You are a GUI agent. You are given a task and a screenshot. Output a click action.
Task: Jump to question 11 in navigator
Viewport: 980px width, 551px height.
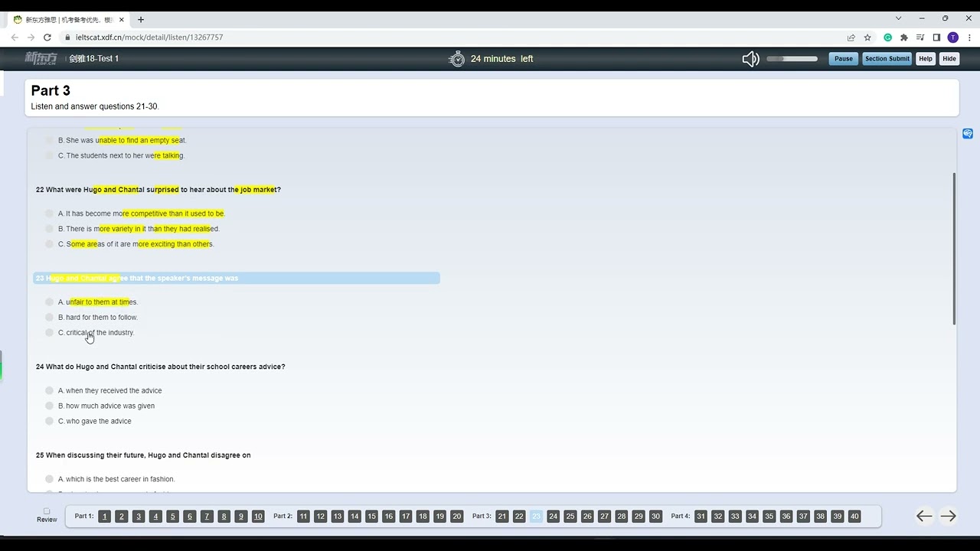(x=303, y=517)
